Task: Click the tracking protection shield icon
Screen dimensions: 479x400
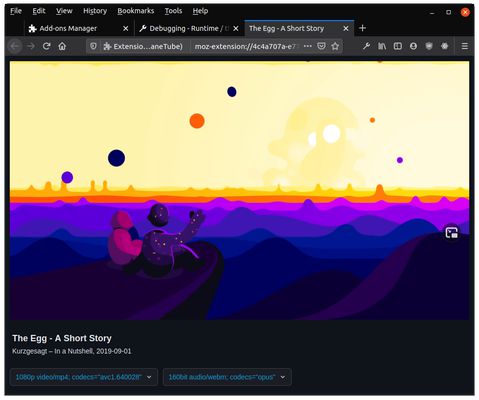Action: (x=93, y=46)
